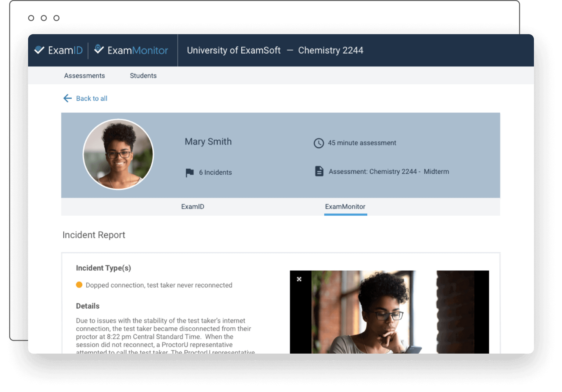Click the 45 minute assessment text
The image size is (562, 392).
tap(362, 143)
